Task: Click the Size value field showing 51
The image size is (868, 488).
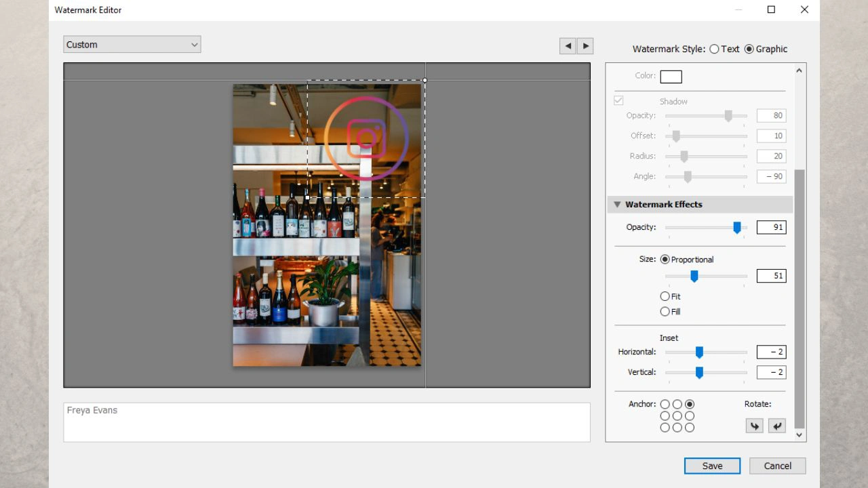Action: click(x=771, y=276)
